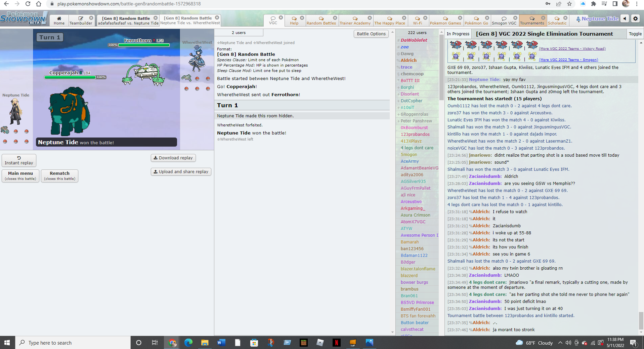644x349 pixels.
Task: Open the Neptune Tide username menu
Action: [597, 19]
